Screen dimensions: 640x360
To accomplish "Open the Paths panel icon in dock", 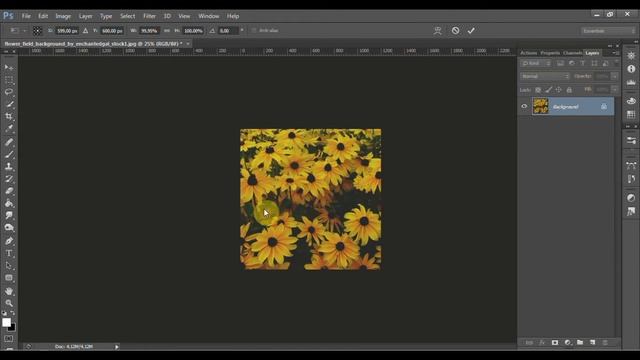I will click(631, 165).
